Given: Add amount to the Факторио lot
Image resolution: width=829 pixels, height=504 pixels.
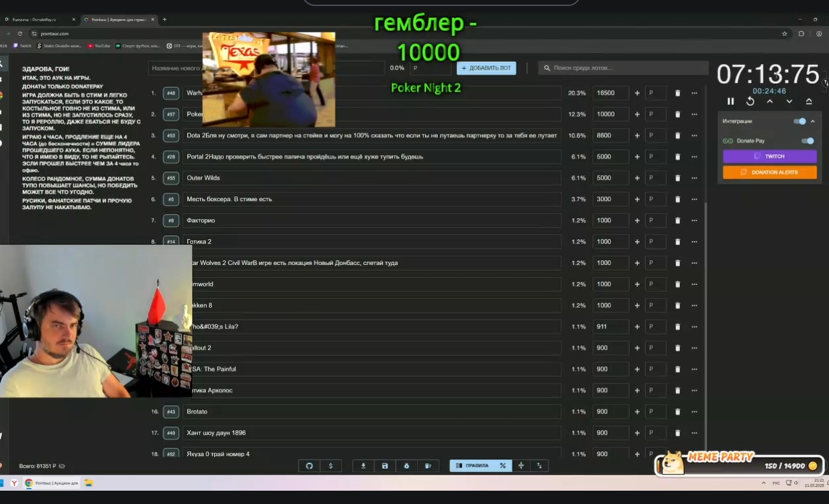Looking at the screenshot, I should coord(637,220).
